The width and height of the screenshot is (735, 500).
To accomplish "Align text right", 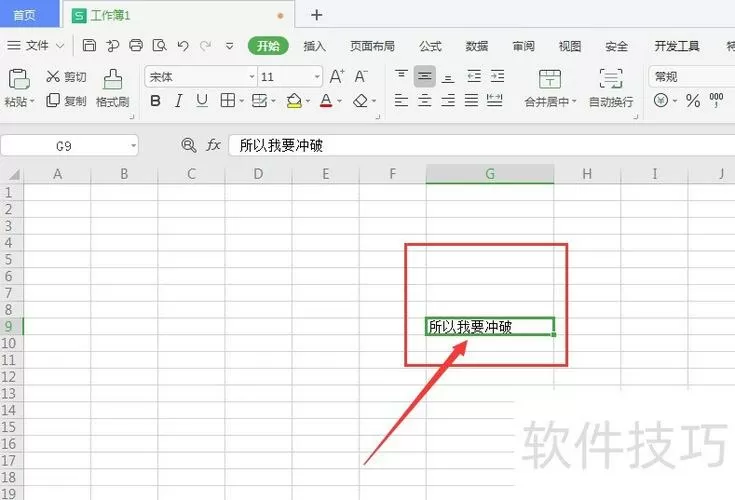I will tap(448, 100).
